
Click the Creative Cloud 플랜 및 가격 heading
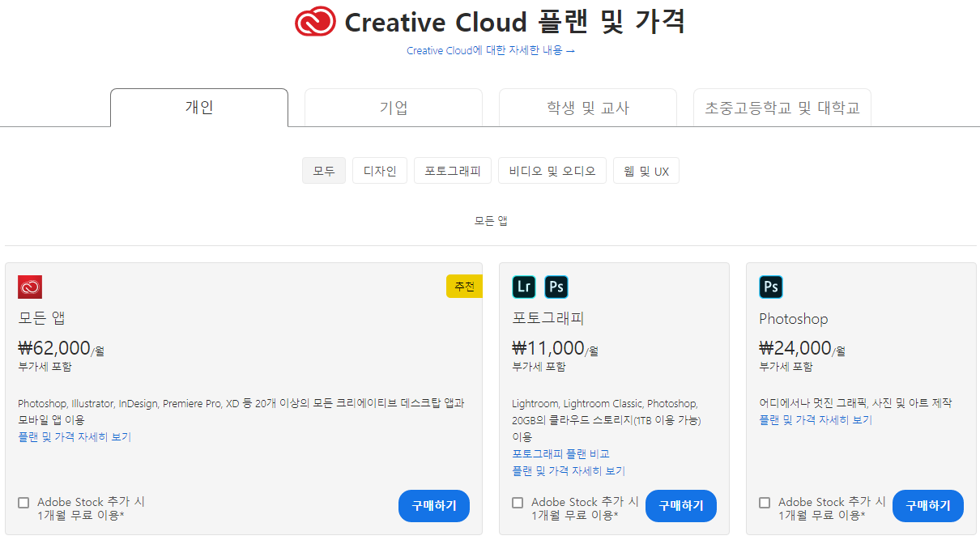[x=515, y=22]
